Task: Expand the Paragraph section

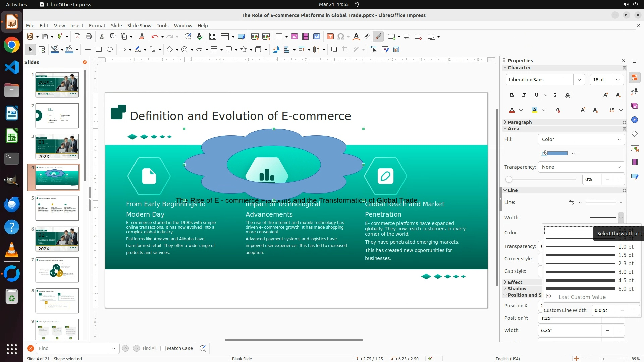Action: (x=519, y=122)
